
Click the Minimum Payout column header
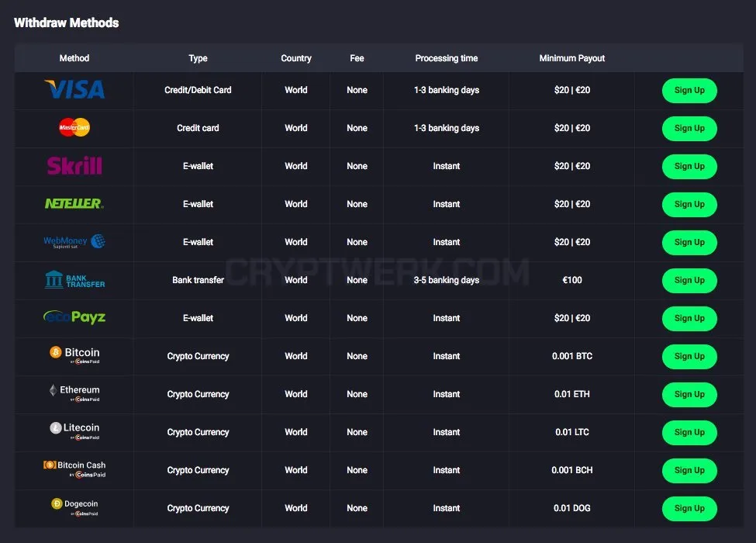pos(571,58)
